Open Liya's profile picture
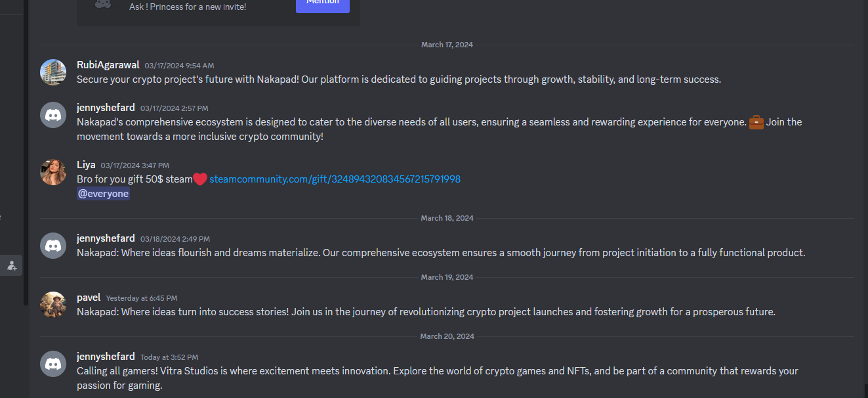 pyautogui.click(x=53, y=172)
